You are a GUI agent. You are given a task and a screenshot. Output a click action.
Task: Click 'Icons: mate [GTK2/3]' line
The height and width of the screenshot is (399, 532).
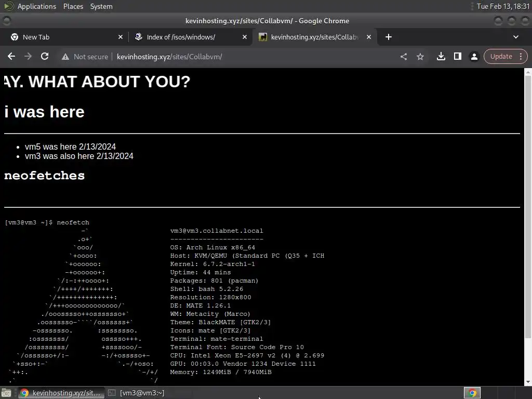pyautogui.click(x=210, y=330)
